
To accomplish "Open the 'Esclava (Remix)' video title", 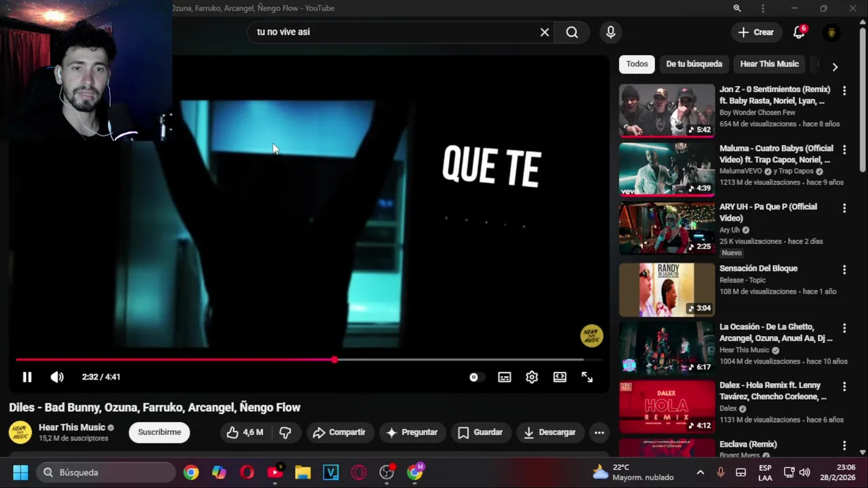I will 748,444.
